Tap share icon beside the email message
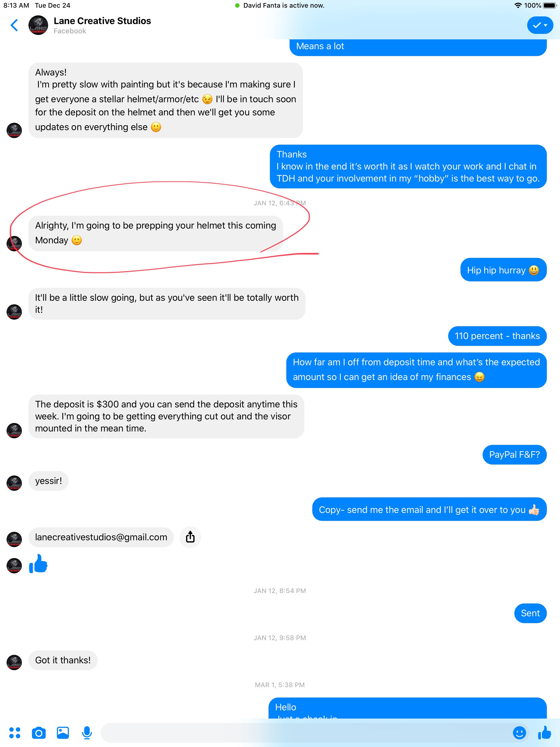Image resolution: width=560 pixels, height=747 pixels. point(190,537)
